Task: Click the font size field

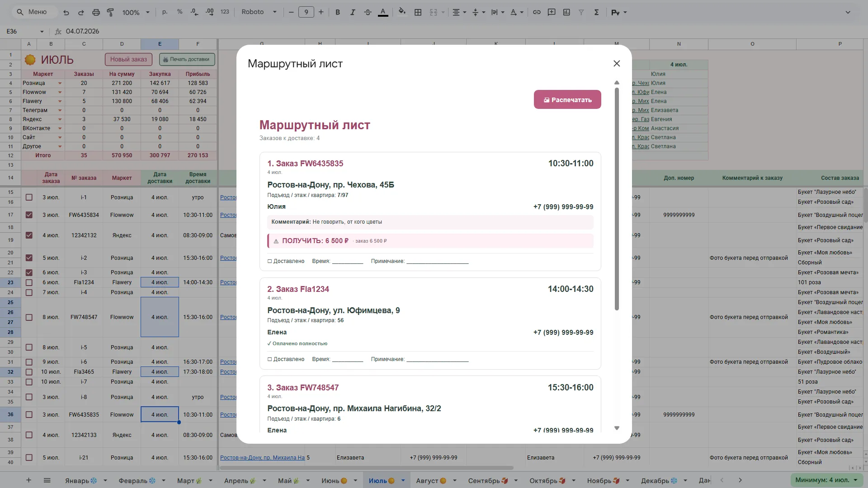Action: point(306,12)
